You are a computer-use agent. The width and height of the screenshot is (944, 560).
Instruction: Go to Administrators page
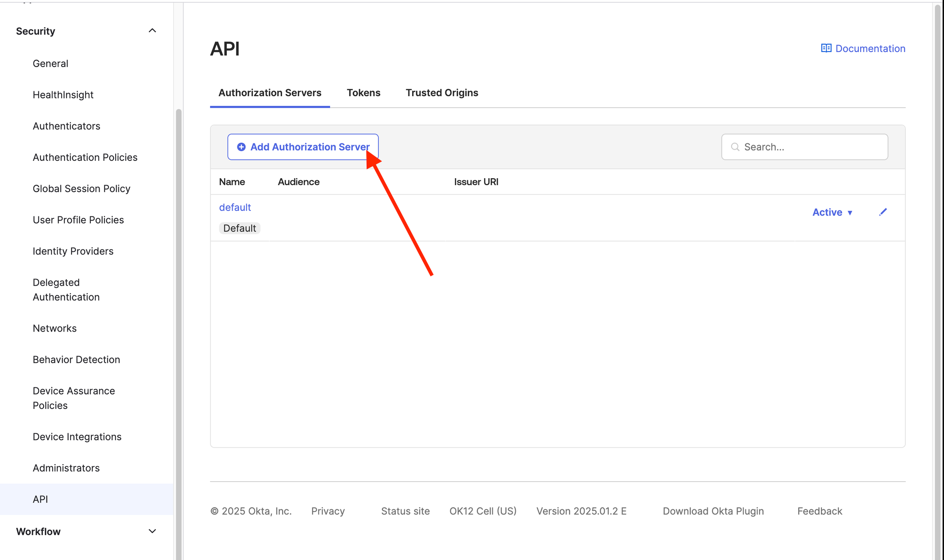tap(66, 468)
